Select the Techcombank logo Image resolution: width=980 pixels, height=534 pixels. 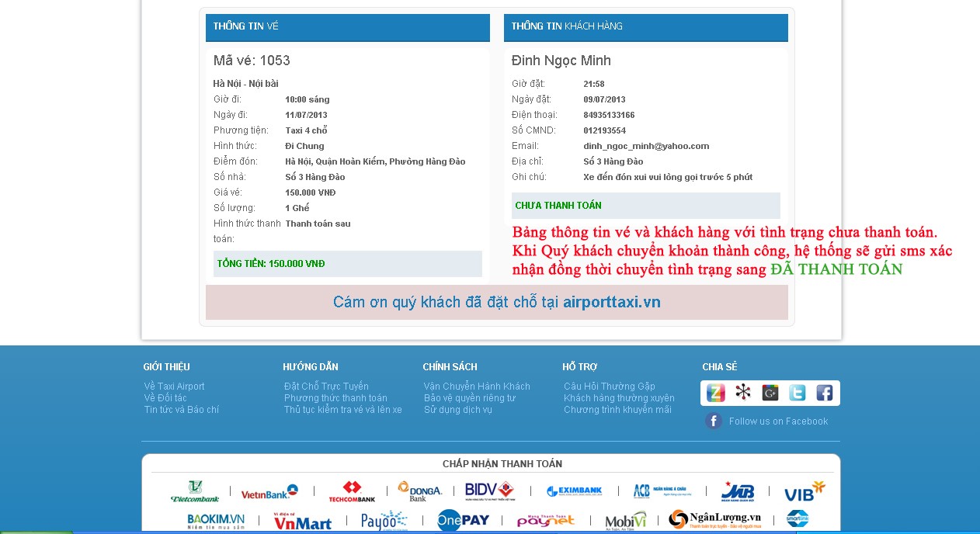point(352,491)
